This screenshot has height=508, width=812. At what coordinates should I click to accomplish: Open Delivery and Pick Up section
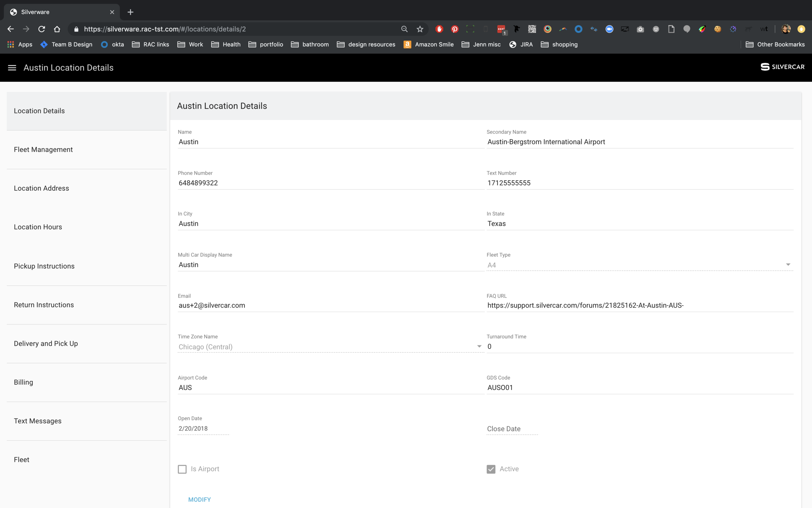coord(87,343)
